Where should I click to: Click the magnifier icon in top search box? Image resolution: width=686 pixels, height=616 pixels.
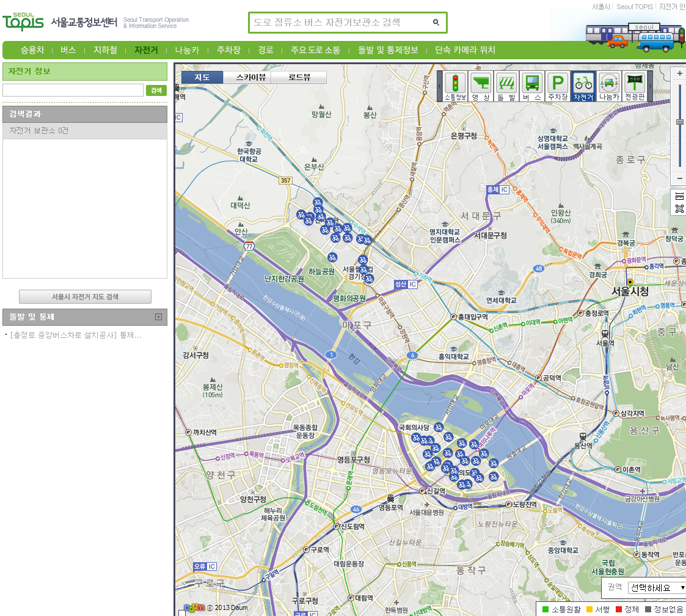pyautogui.click(x=436, y=23)
